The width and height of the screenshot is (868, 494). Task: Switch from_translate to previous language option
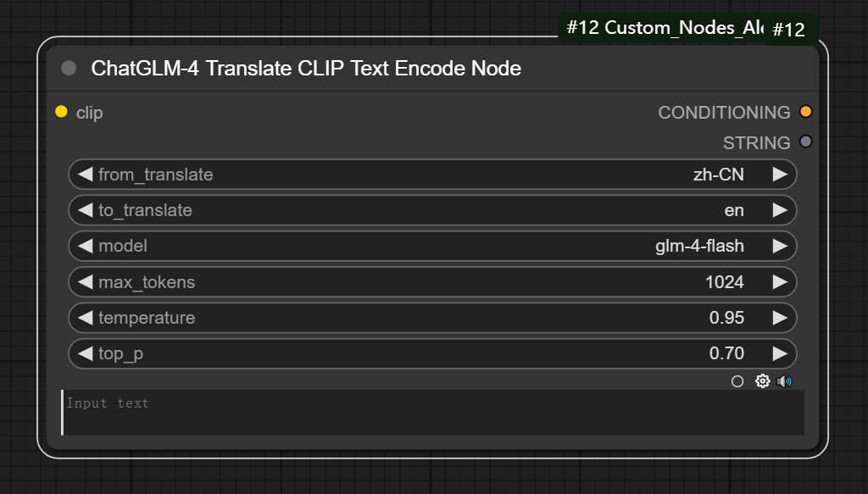pyautogui.click(x=85, y=175)
